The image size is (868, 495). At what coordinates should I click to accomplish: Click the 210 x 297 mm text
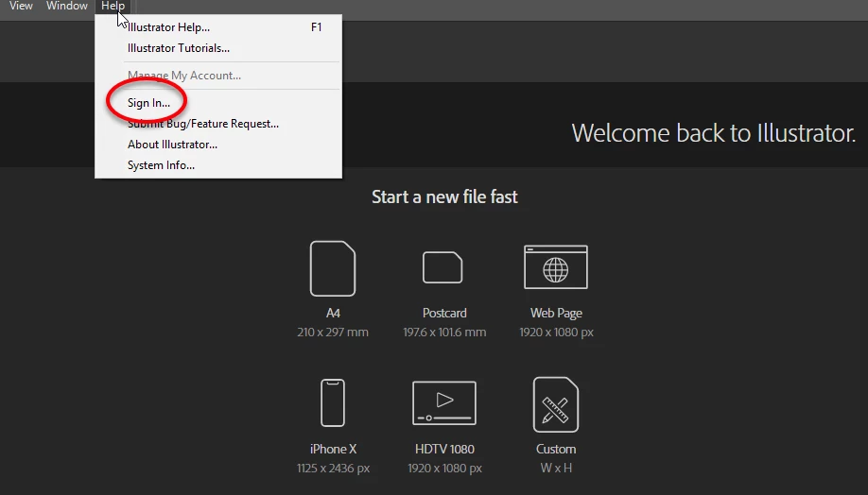click(333, 333)
